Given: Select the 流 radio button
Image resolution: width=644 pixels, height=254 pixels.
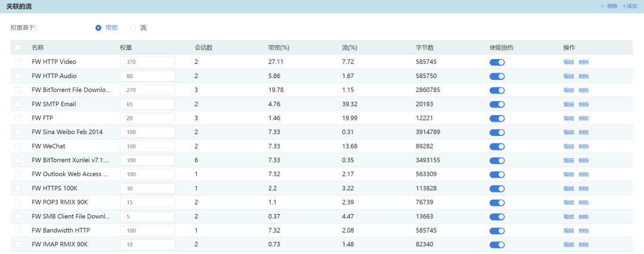Looking at the screenshot, I should point(133,27).
